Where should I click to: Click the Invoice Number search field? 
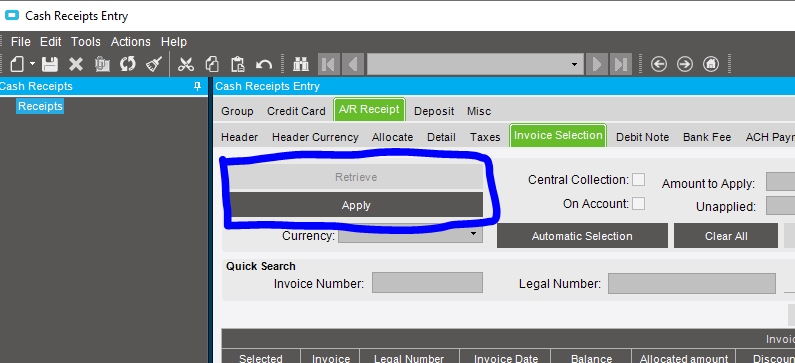(x=427, y=283)
